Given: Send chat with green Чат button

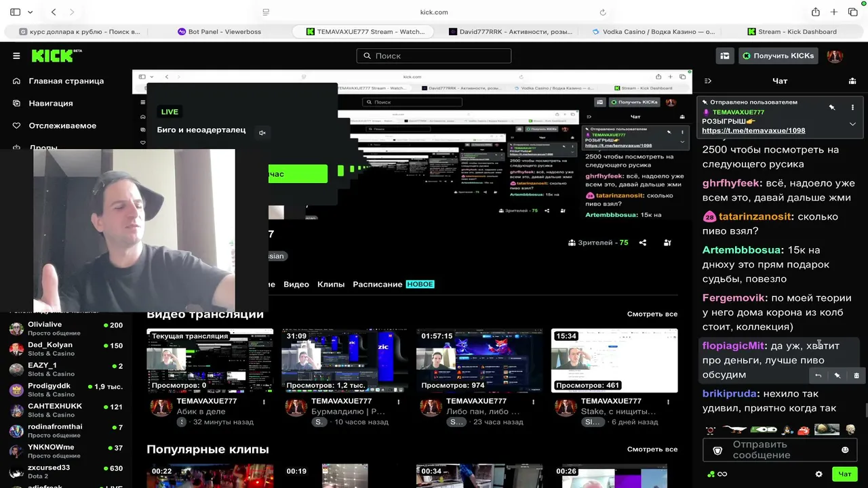Looking at the screenshot, I should pos(845,474).
